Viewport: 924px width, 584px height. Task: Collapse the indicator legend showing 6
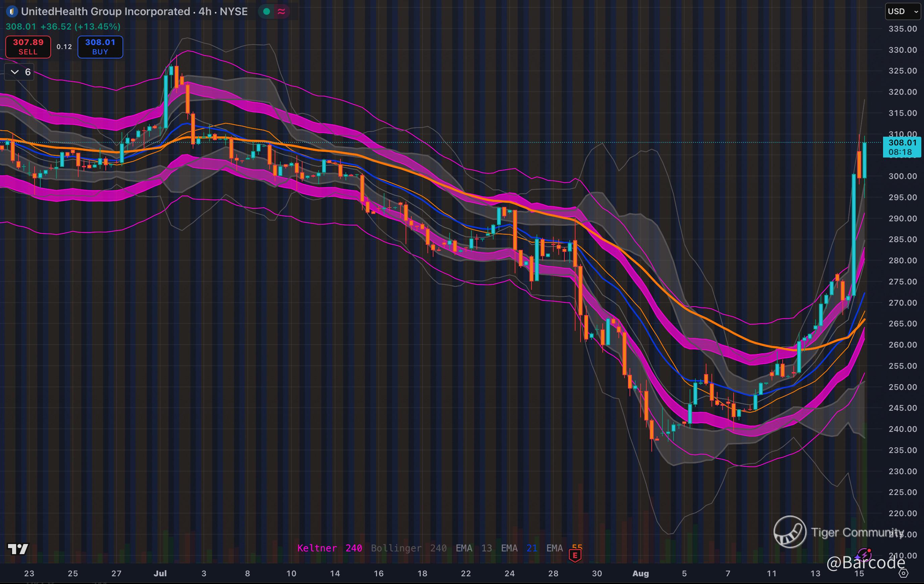click(19, 72)
